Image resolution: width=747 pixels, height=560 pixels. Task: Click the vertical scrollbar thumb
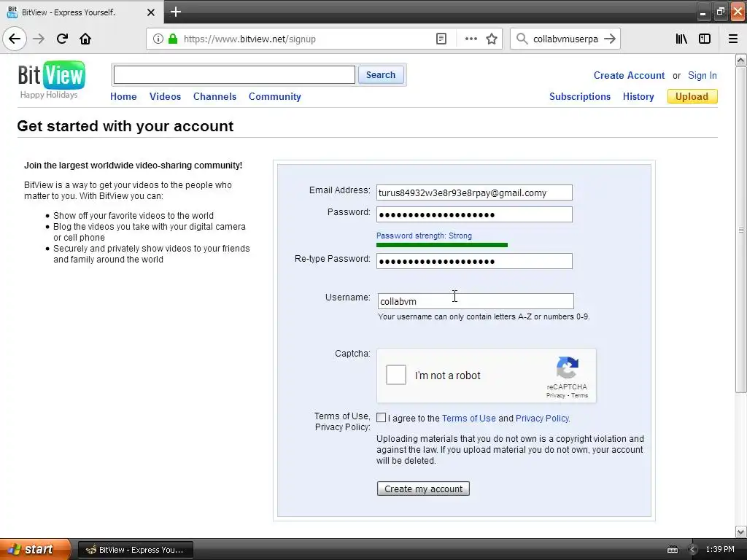tap(740, 230)
